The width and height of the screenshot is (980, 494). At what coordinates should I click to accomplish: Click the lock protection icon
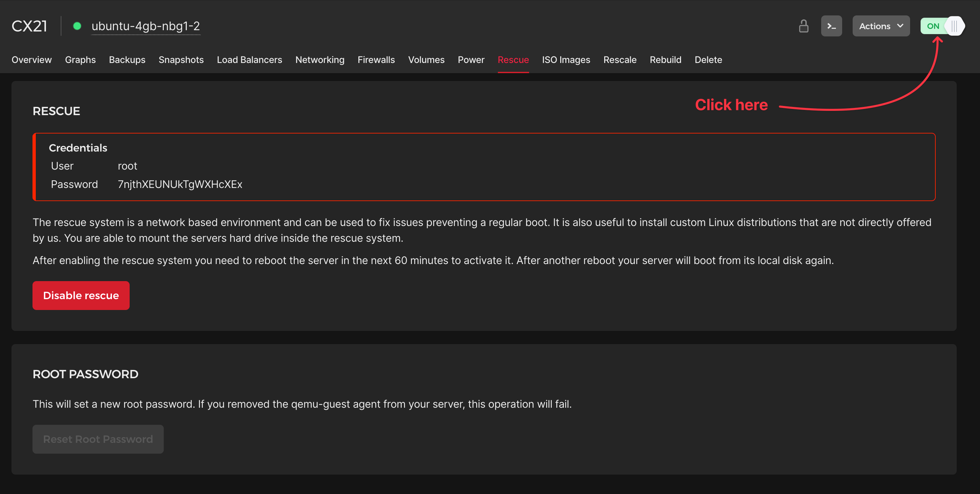(803, 26)
